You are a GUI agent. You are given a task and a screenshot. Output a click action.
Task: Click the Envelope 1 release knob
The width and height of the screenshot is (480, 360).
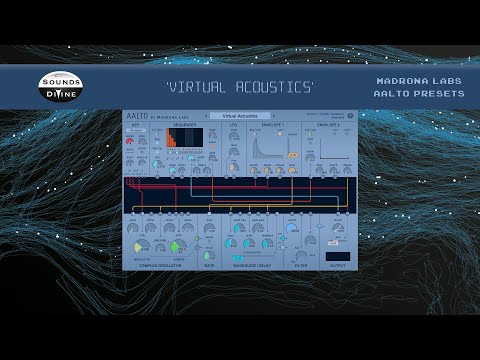pos(292,170)
